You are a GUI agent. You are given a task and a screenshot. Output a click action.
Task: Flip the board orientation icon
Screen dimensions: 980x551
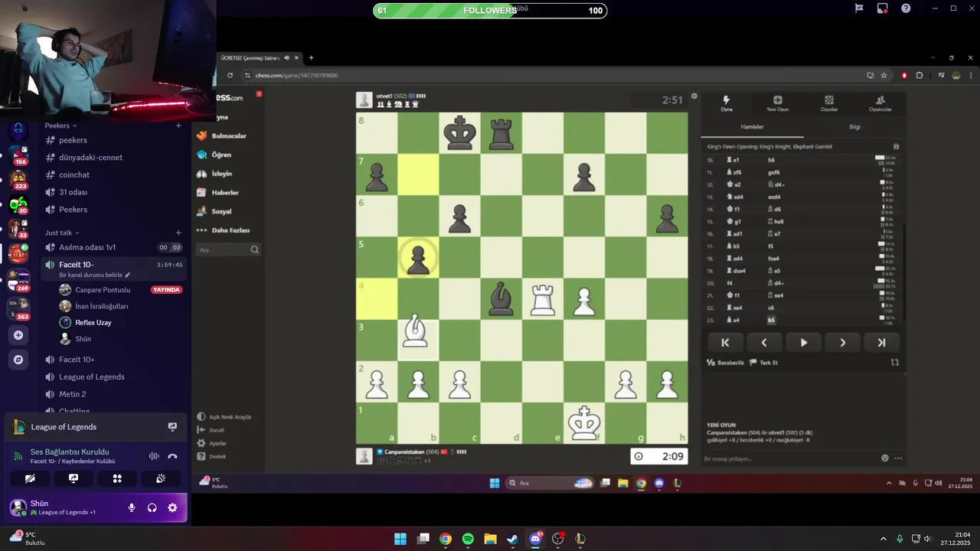coord(894,363)
